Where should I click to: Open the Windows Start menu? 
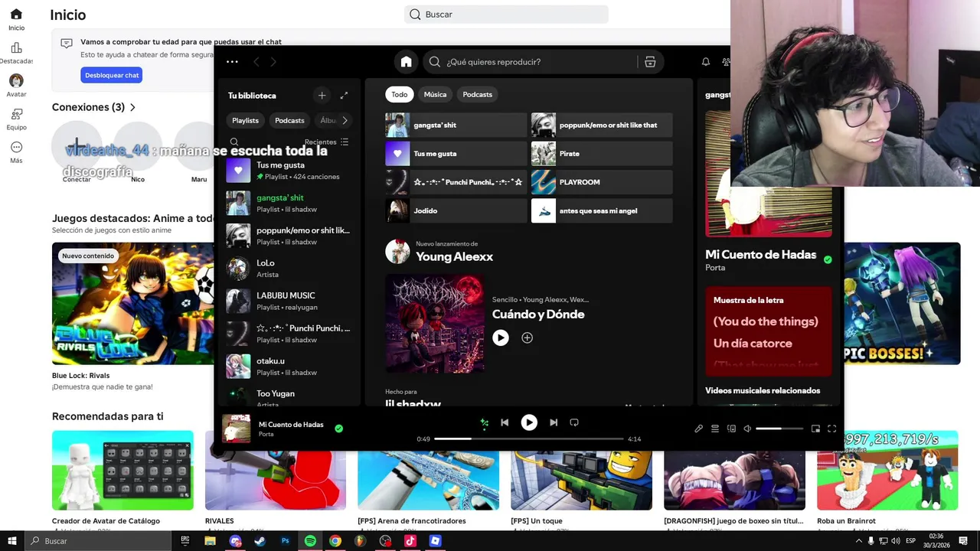11,541
